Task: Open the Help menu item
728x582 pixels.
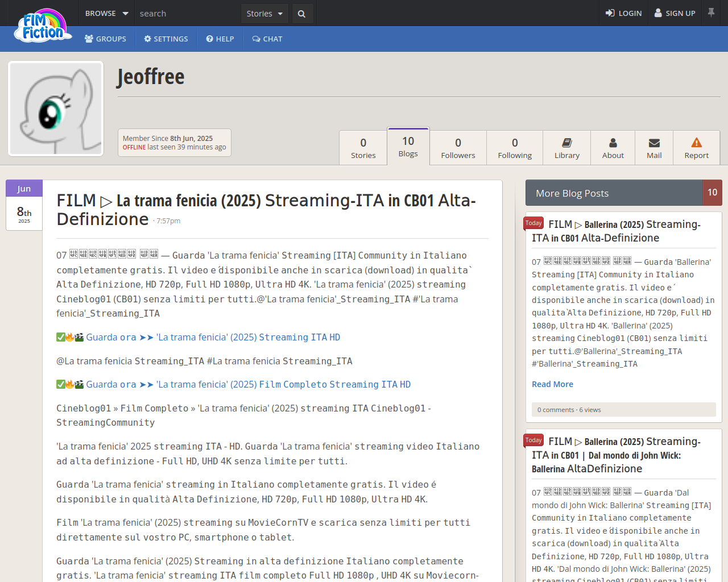Action: click(220, 39)
